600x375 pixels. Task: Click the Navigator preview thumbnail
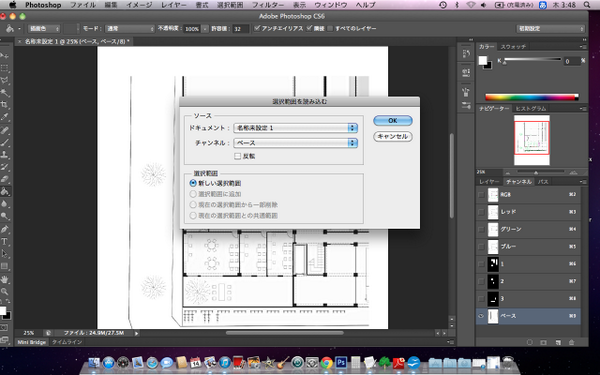(x=532, y=140)
